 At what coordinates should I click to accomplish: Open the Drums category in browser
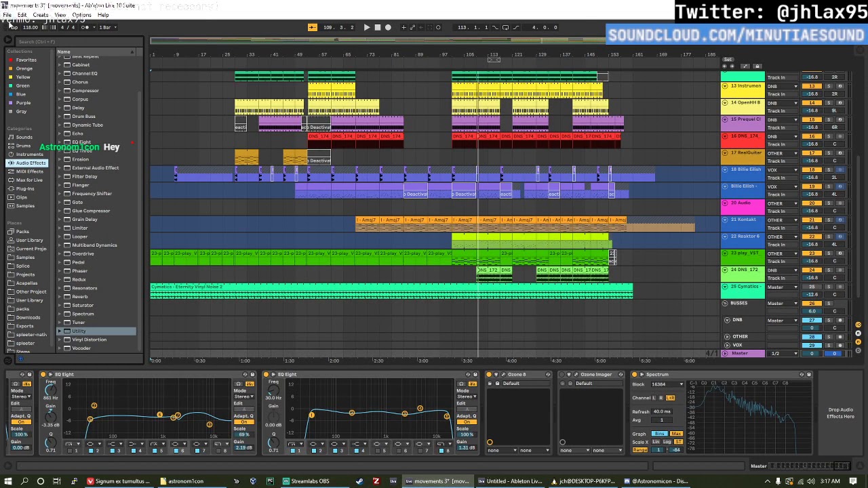pos(24,146)
